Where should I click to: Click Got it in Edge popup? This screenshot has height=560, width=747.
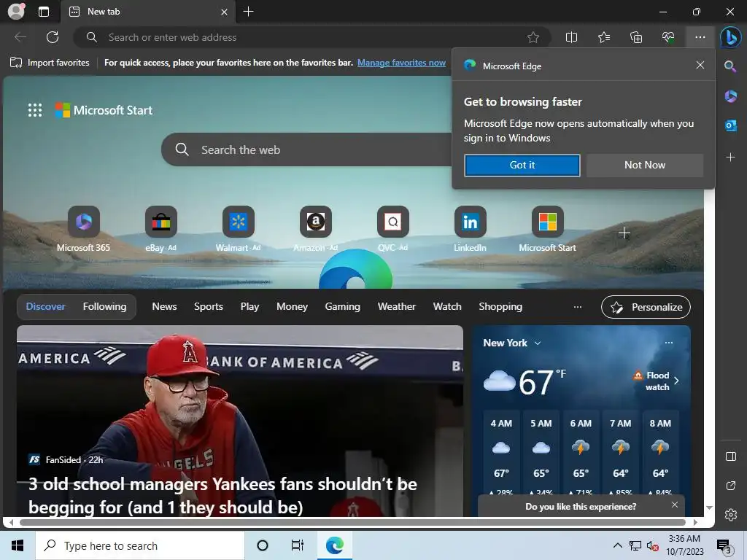pos(522,166)
